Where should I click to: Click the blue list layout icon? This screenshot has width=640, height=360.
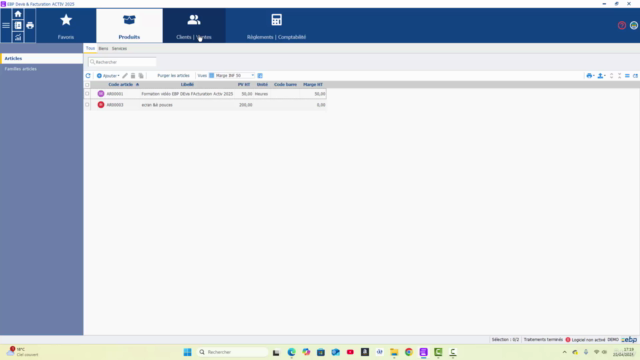point(627,76)
